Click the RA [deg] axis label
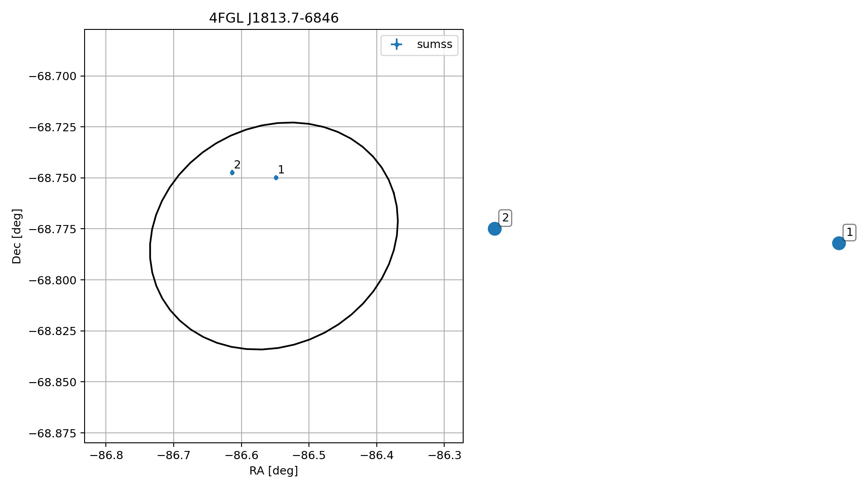 click(x=274, y=471)
